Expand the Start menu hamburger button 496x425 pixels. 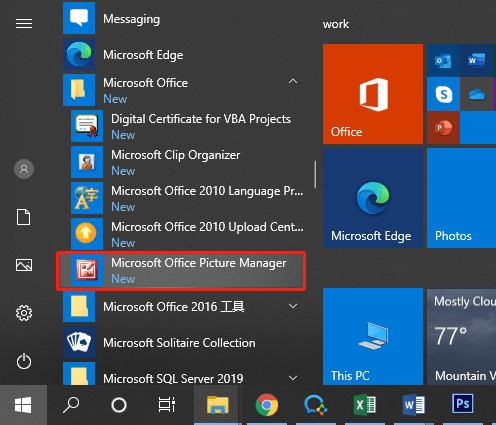coord(24,23)
